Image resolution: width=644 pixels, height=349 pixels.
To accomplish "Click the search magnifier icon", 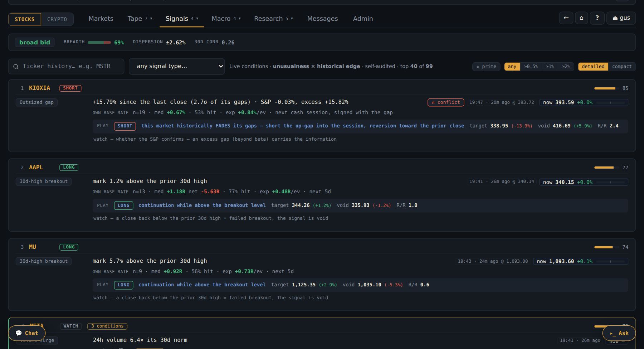I will tap(16, 67).
